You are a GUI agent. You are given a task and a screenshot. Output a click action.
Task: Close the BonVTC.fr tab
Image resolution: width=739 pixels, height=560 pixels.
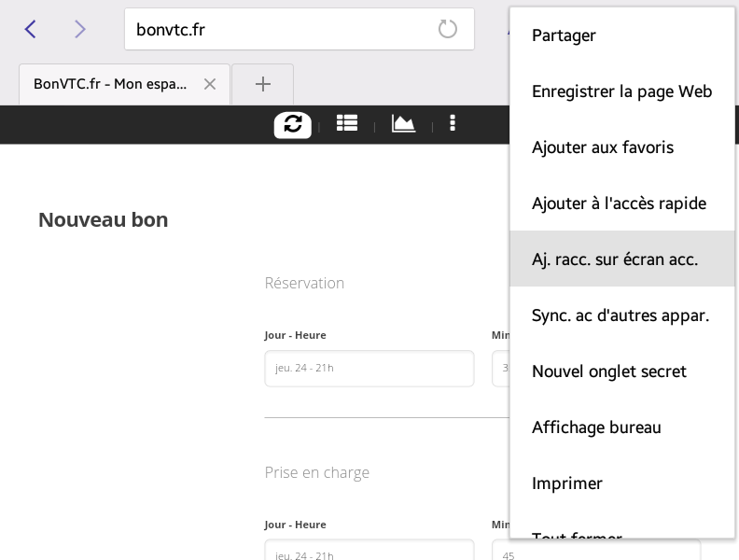point(210,84)
